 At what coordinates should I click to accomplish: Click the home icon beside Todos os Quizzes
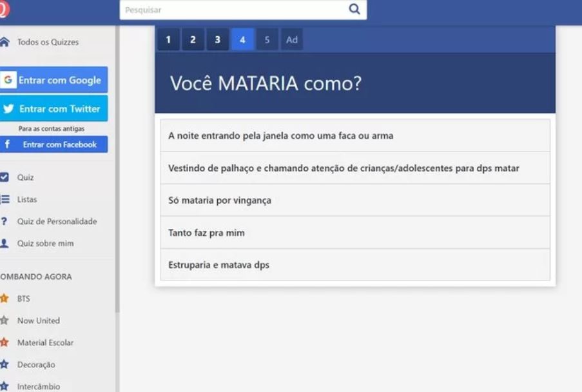tap(5, 42)
